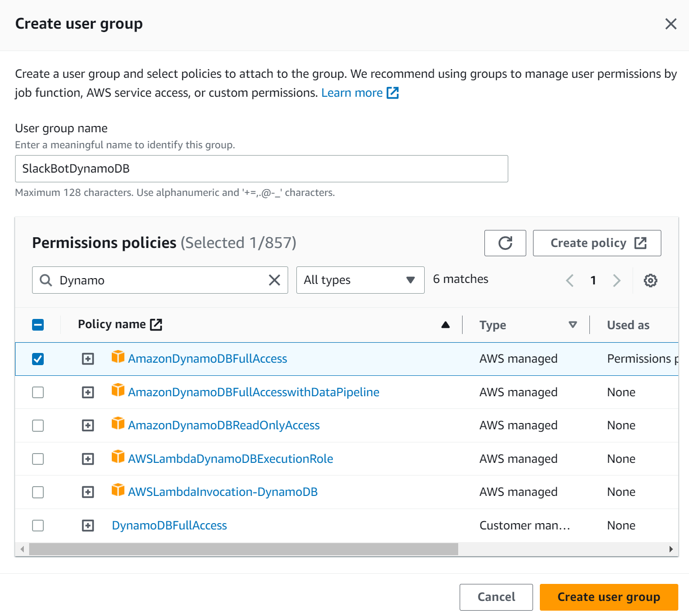Go to next page of policies

tap(617, 280)
